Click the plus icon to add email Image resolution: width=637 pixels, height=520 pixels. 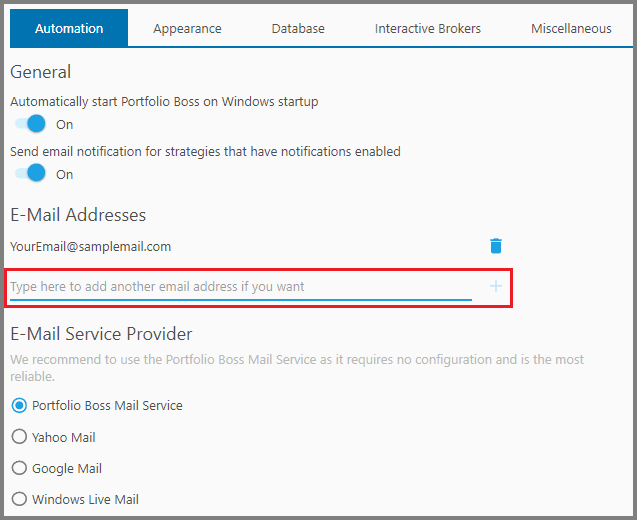(x=496, y=286)
